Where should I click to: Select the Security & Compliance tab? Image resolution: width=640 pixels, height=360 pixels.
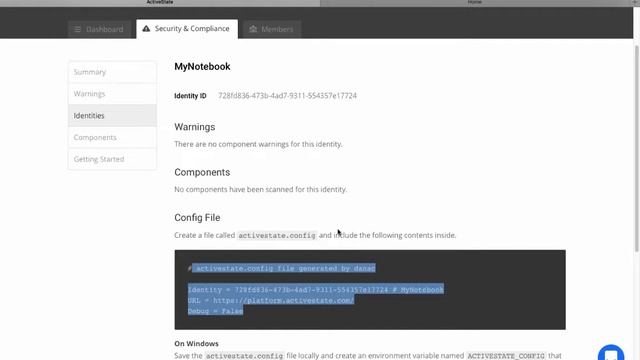[x=187, y=29]
